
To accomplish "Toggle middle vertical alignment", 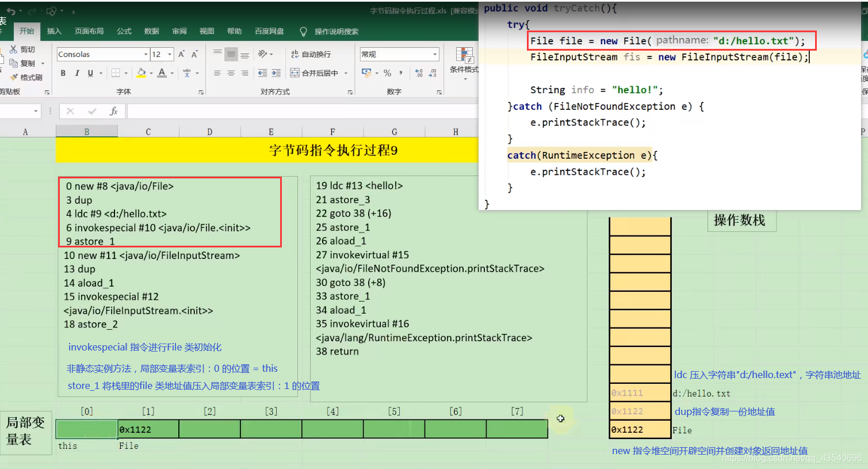I will coord(231,54).
